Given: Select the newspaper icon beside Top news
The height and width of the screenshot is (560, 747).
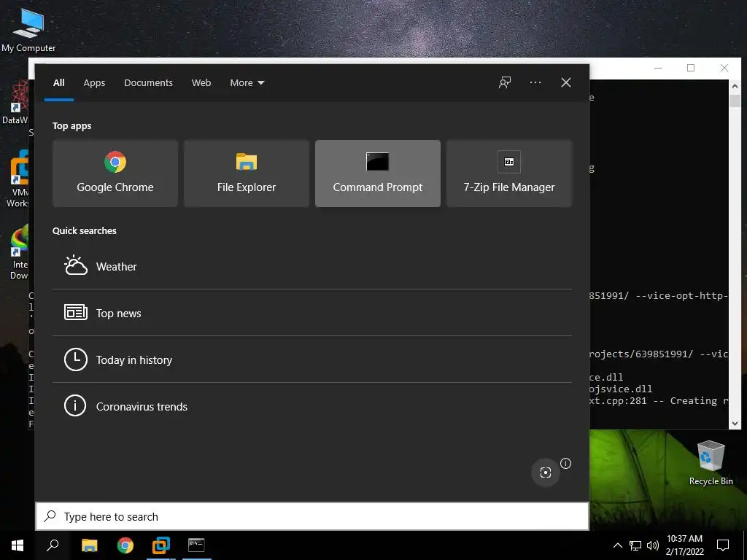Looking at the screenshot, I should 76,312.
